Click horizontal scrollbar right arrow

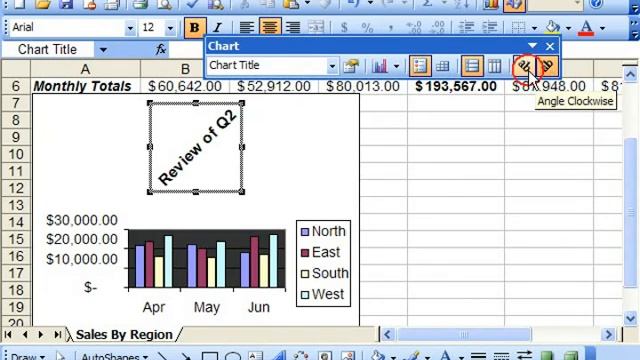tap(608, 335)
